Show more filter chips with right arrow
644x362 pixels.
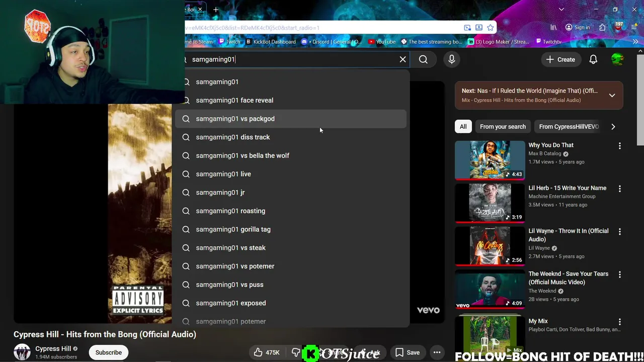coord(613,127)
